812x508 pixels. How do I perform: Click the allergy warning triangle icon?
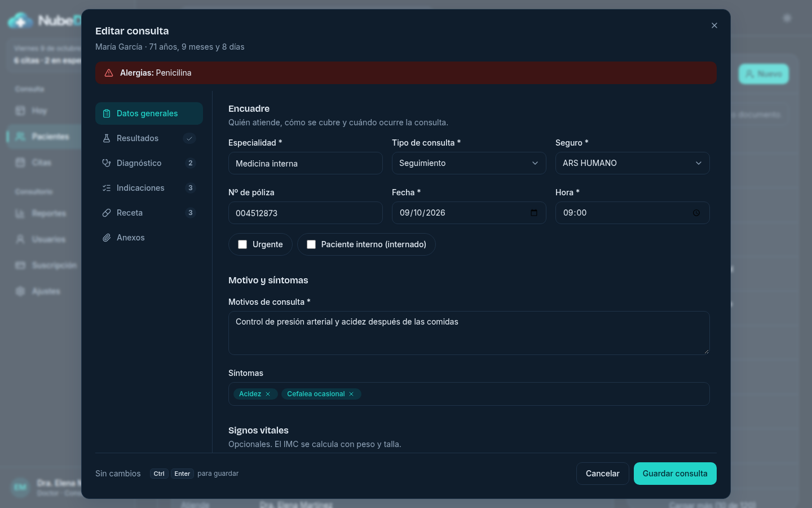[x=109, y=73]
